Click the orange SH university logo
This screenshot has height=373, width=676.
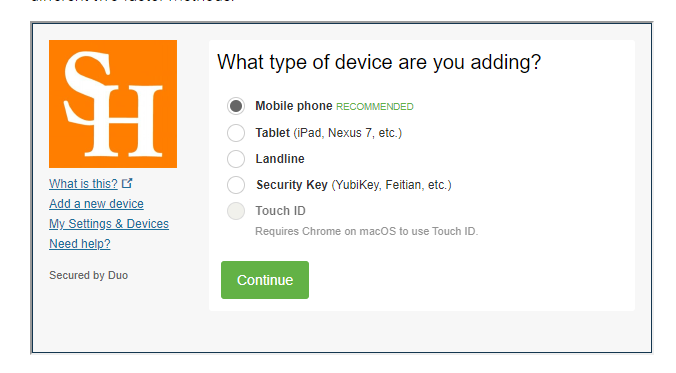113,104
